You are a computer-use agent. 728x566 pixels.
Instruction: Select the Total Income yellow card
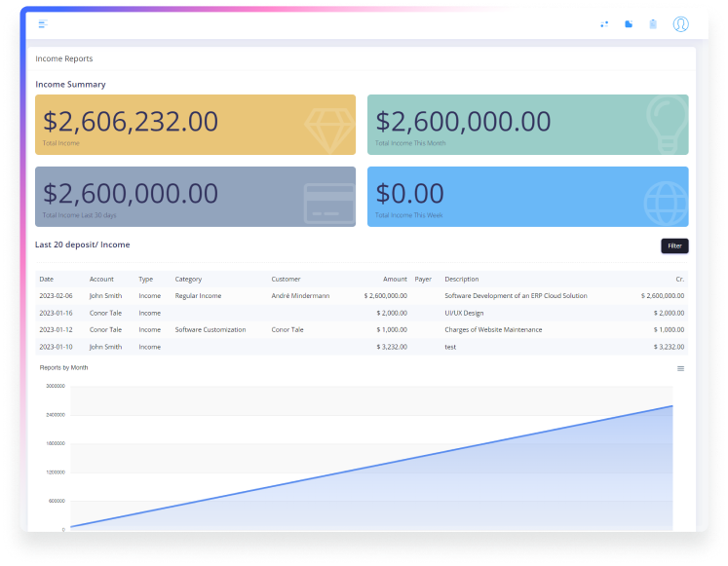coord(195,125)
